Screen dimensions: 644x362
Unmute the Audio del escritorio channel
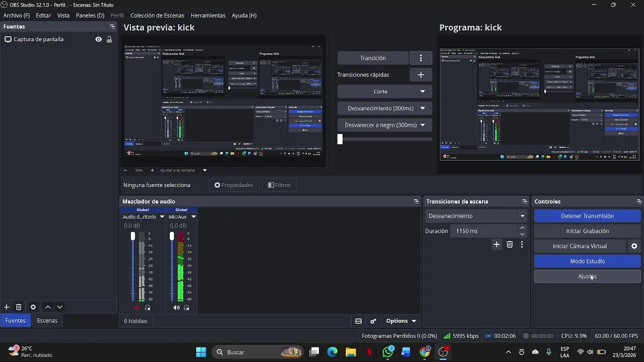tap(137, 308)
